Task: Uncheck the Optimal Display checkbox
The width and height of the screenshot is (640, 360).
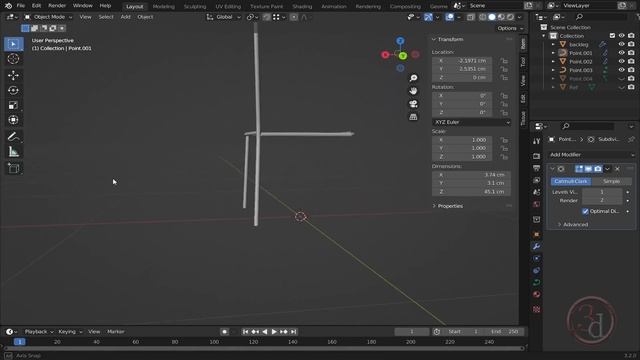Action: coord(585,211)
